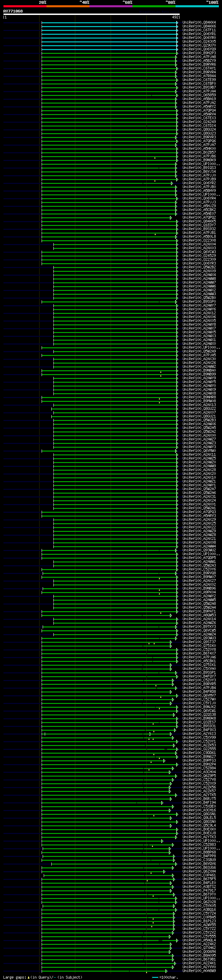Select the UniRef100_Q6ZXH4 label
The height and width of the screenshot is (980, 222).
[199, 871]
